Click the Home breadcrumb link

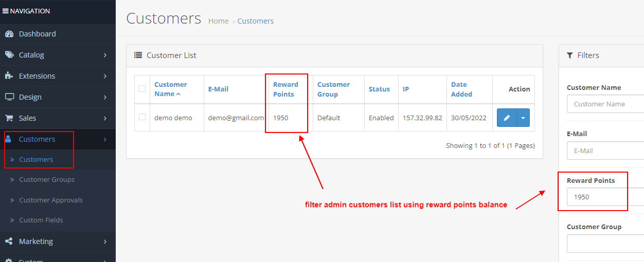(x=218, y=21)
